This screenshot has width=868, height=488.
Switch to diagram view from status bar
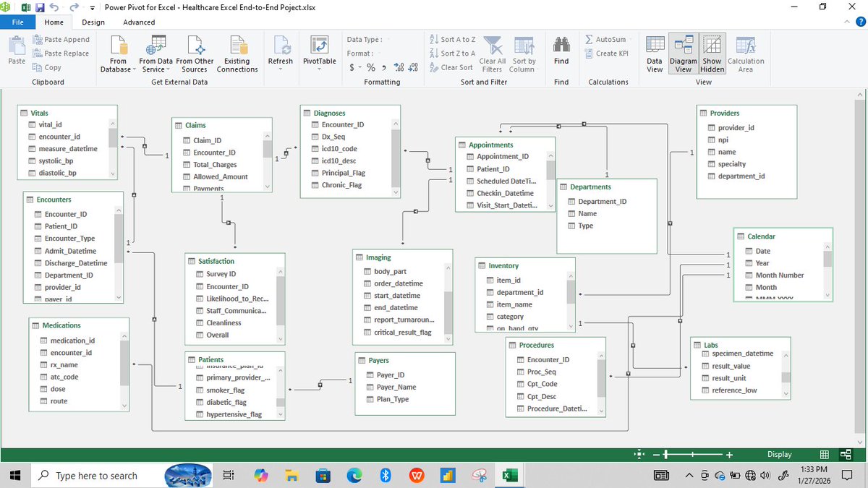click(x=846, y=455)
